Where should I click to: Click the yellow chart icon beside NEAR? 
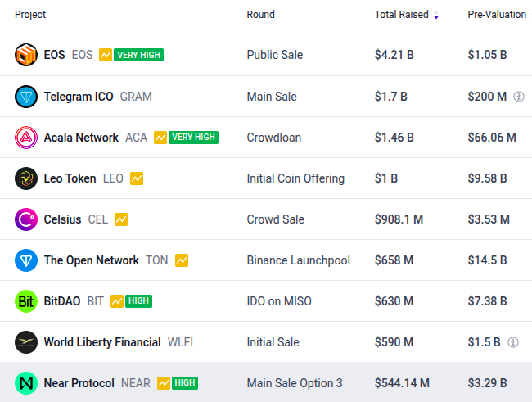click(x=164, y=383)
